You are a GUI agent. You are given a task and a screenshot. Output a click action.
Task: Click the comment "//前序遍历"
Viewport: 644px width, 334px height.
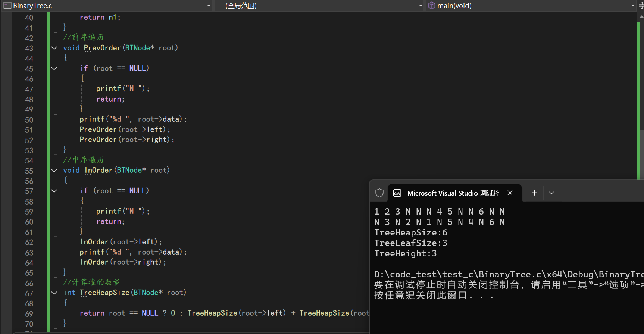[84, 37]
